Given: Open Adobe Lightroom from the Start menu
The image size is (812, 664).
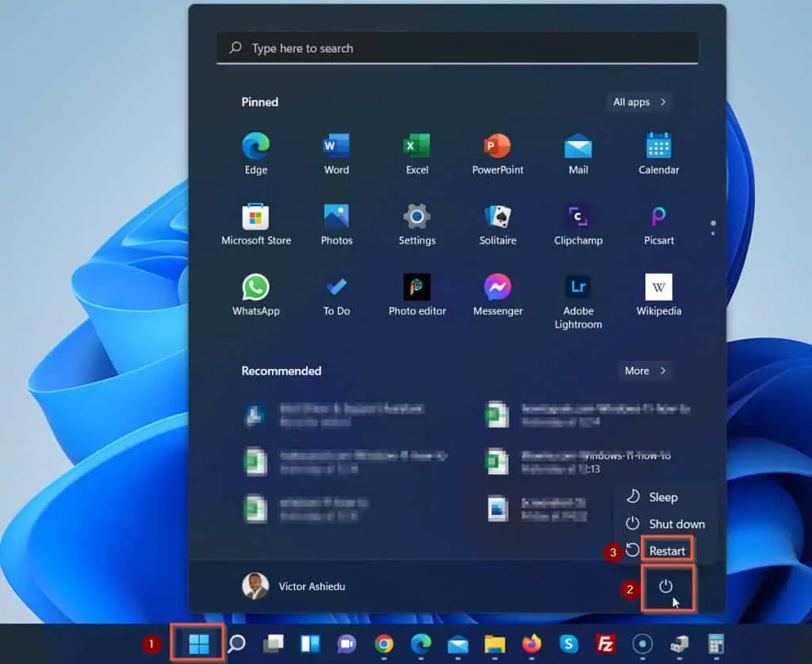Looking at the screenshot, I should pyautogui.click(x=578, y=290).
